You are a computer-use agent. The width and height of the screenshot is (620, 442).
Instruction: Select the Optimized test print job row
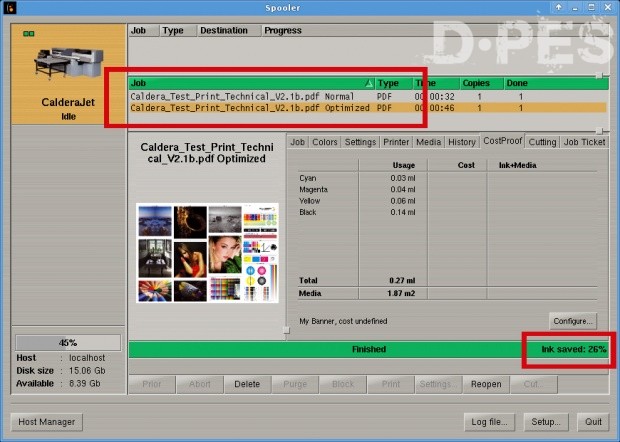(367, 108)
